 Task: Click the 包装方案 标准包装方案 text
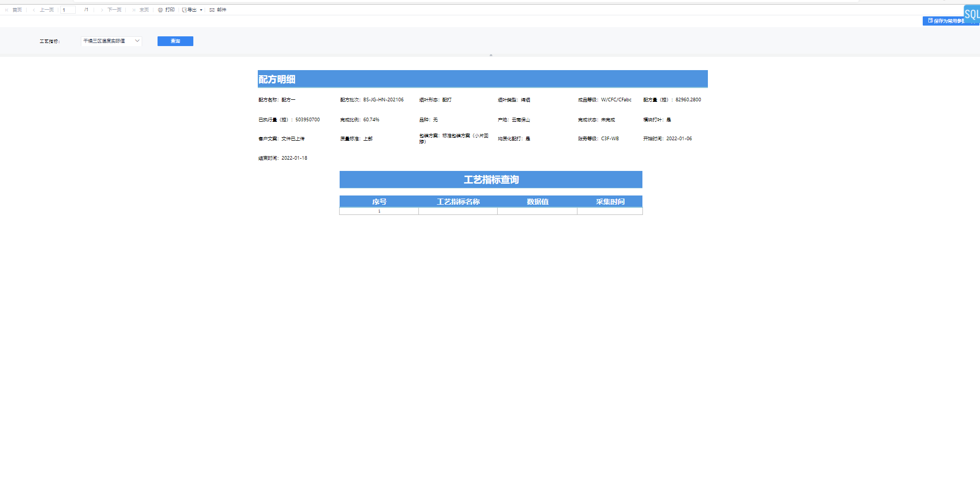tap(454, 139)
